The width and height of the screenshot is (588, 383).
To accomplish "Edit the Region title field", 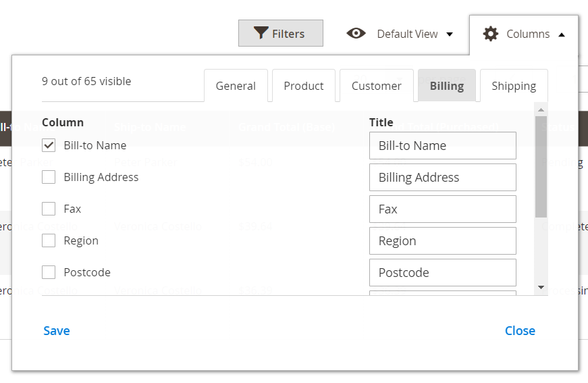I will coord(442,241).
